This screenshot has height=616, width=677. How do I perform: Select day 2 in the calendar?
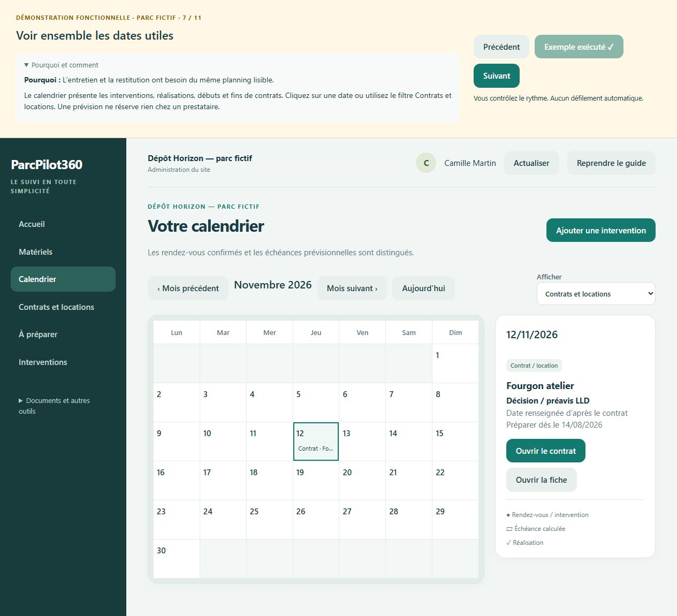[177, 402]
